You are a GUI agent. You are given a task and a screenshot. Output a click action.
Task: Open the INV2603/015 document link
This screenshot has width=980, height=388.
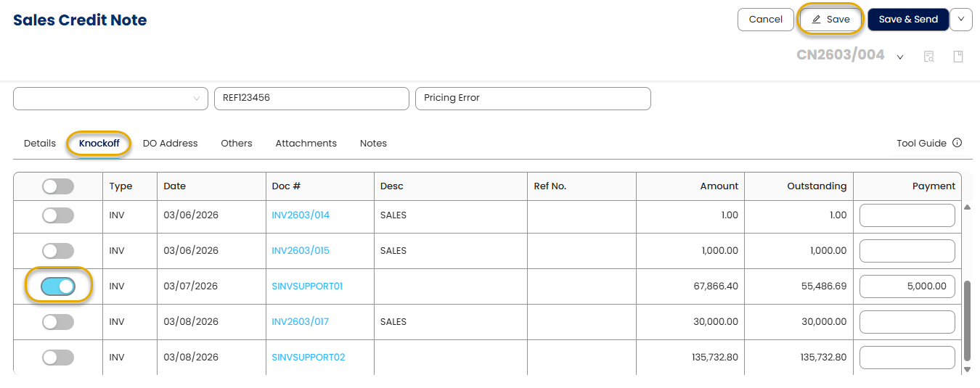click(301, 251)
